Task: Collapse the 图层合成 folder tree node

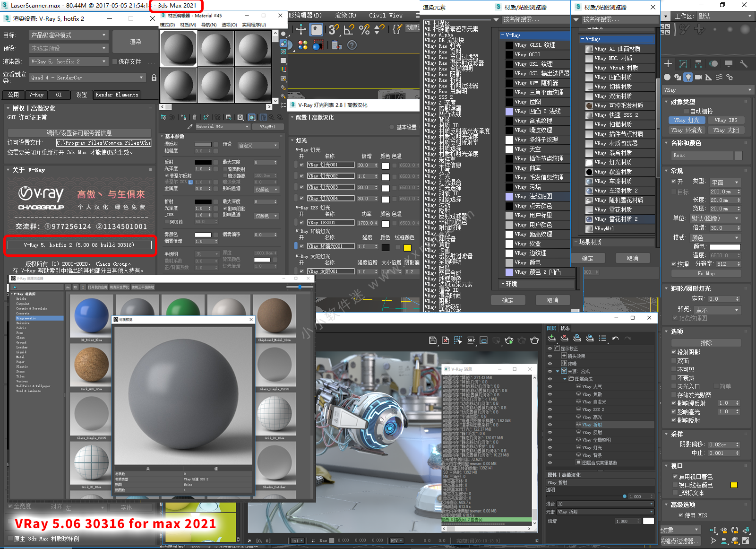Action: 565,379
